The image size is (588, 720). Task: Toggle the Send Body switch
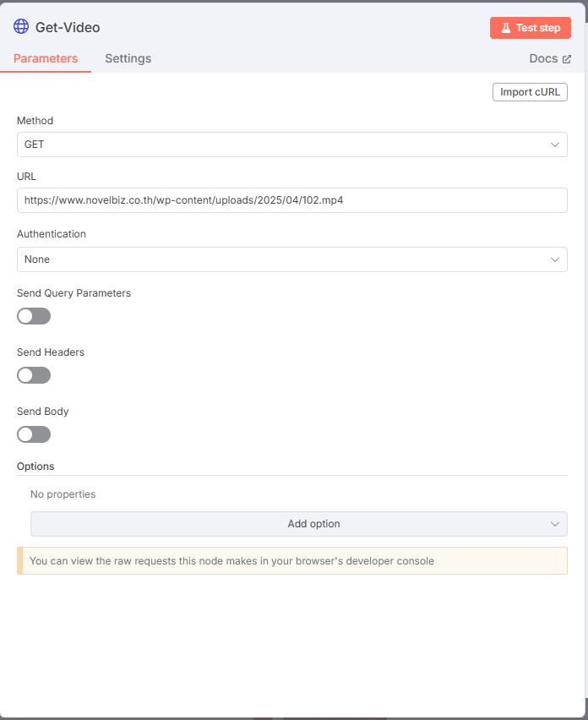[34, 434]
